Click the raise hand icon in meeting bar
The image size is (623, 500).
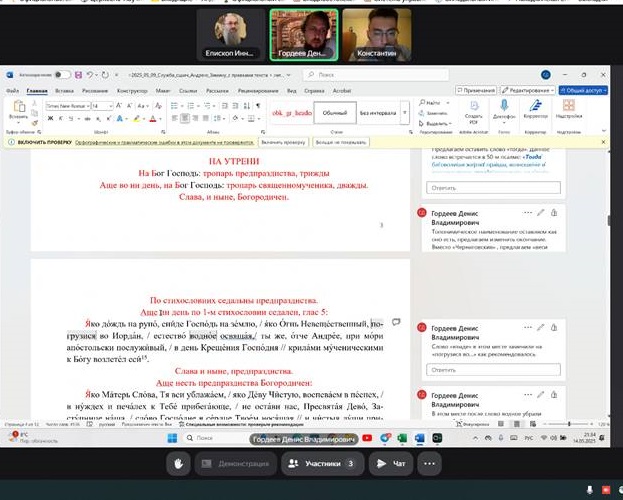click(x=179, y=463)
